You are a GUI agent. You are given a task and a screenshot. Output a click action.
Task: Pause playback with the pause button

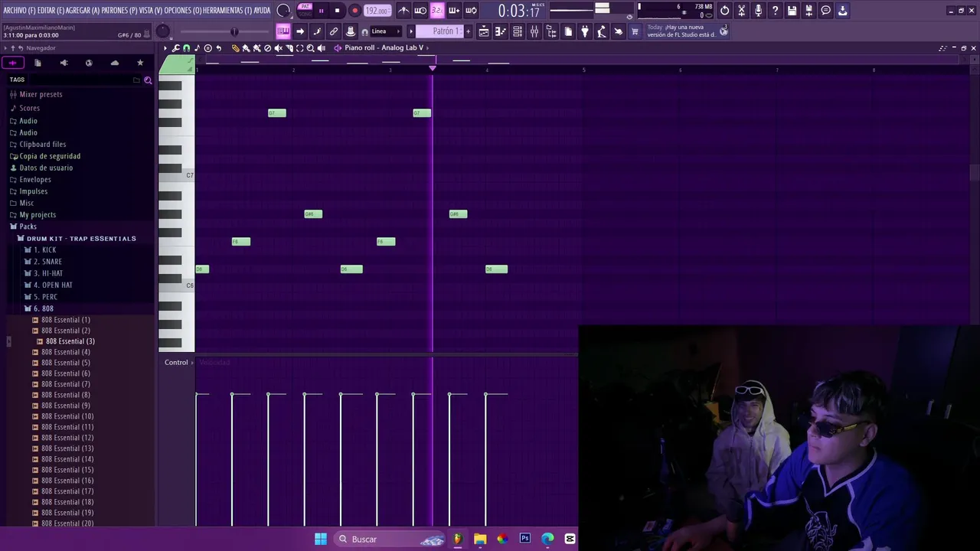[x=321, y=11]
